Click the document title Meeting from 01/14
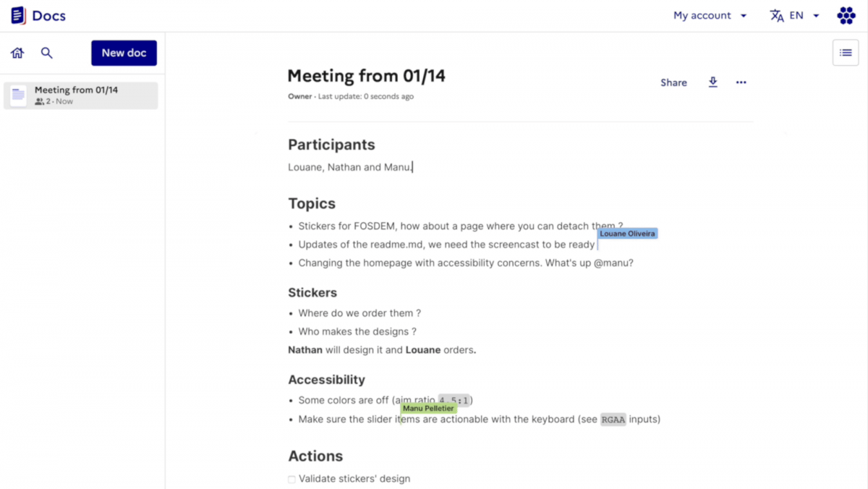The width and height of the screenshot is (868, 489). pyautogui.click(x=366, y=76)
